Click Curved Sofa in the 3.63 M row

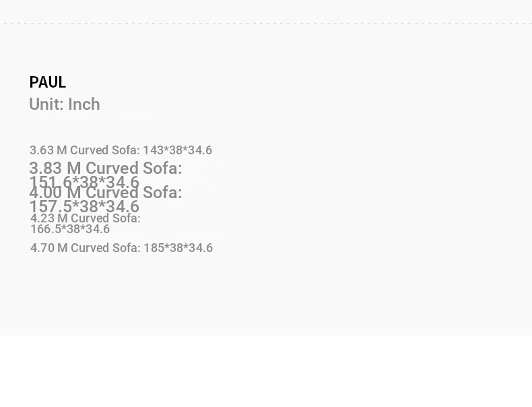point(104,150)
